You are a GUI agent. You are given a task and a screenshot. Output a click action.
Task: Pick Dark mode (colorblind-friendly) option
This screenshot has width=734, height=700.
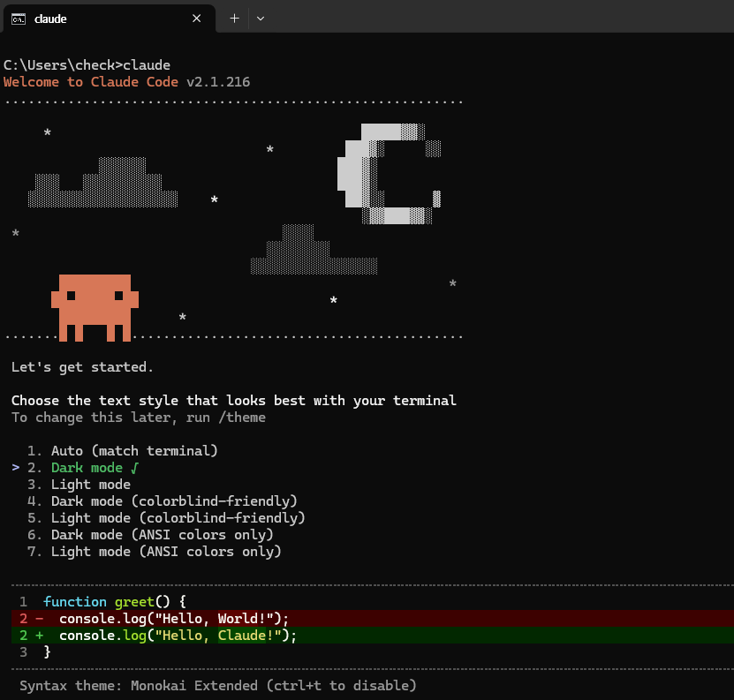(x=163, y=501)
